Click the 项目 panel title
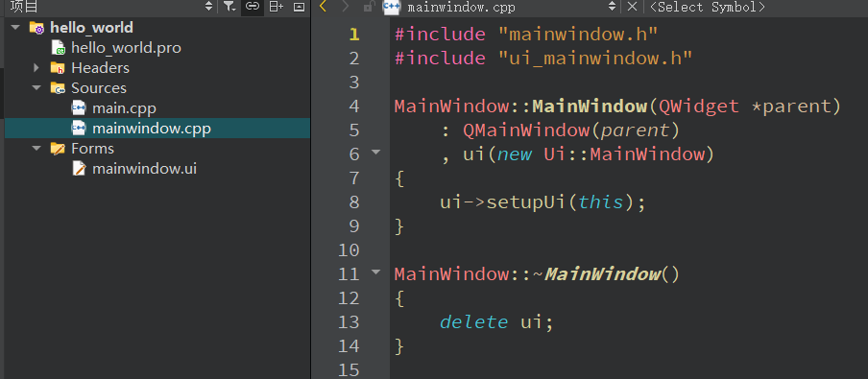The width and height of the screenshot is (868, 379). click(24, 7)
